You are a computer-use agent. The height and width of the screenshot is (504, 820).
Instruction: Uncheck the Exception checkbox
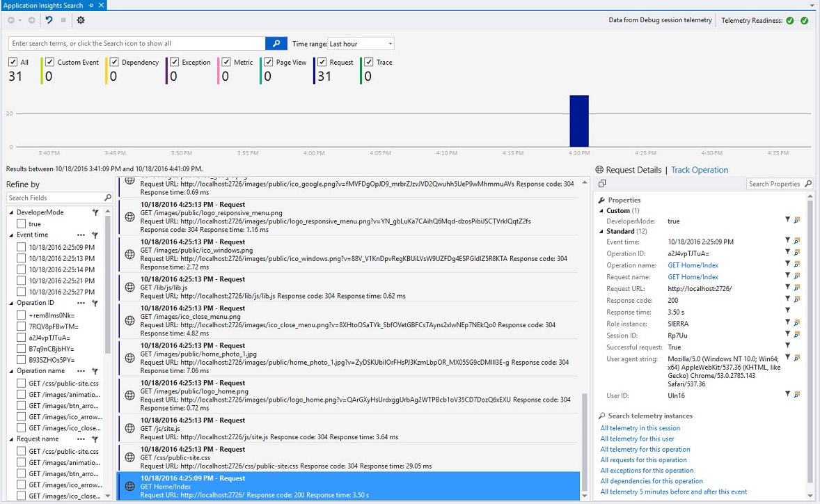[174, 62]
